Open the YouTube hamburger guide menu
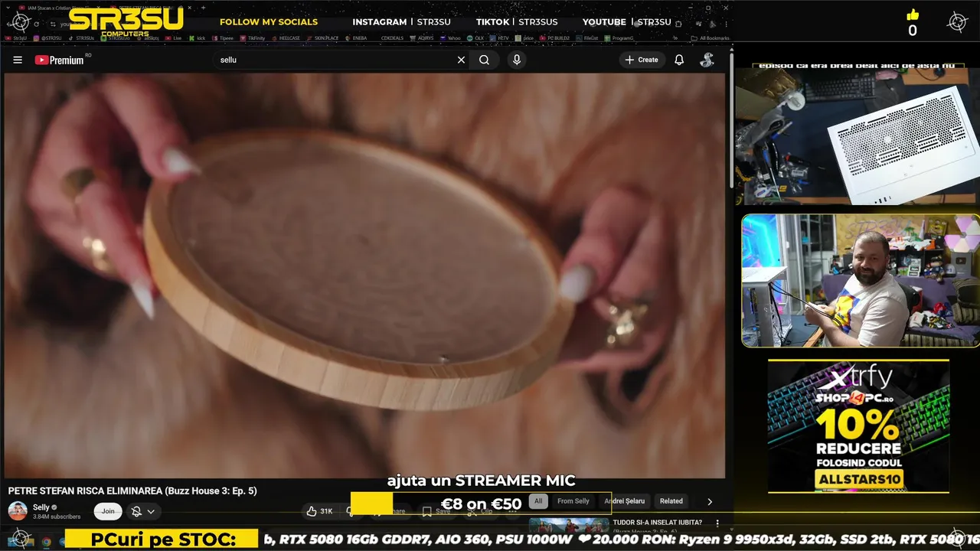This screenshot has height=551, width=980. [18, 60]
